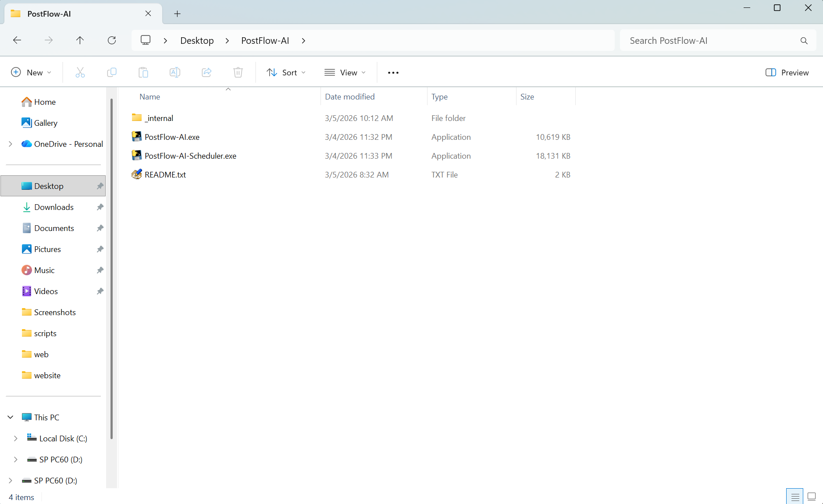The width and height of the screenshot is (823, 504).
Task: Go up one folder level
Action: coord(80,40)
